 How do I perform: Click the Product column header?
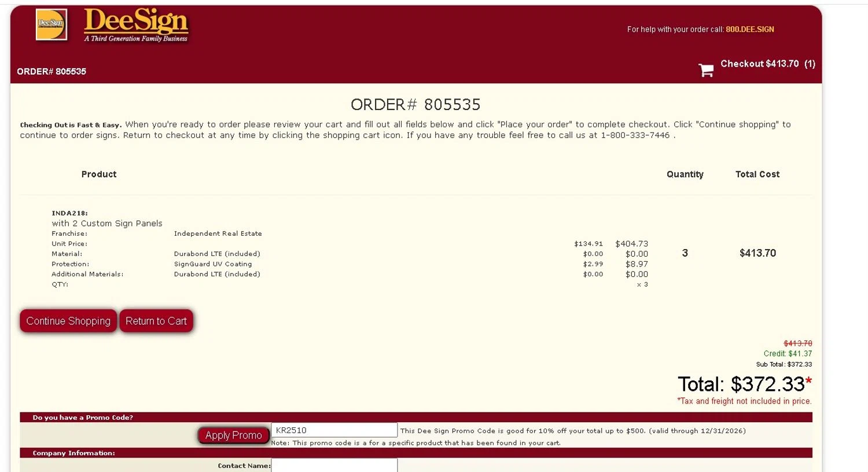(99, 174)
